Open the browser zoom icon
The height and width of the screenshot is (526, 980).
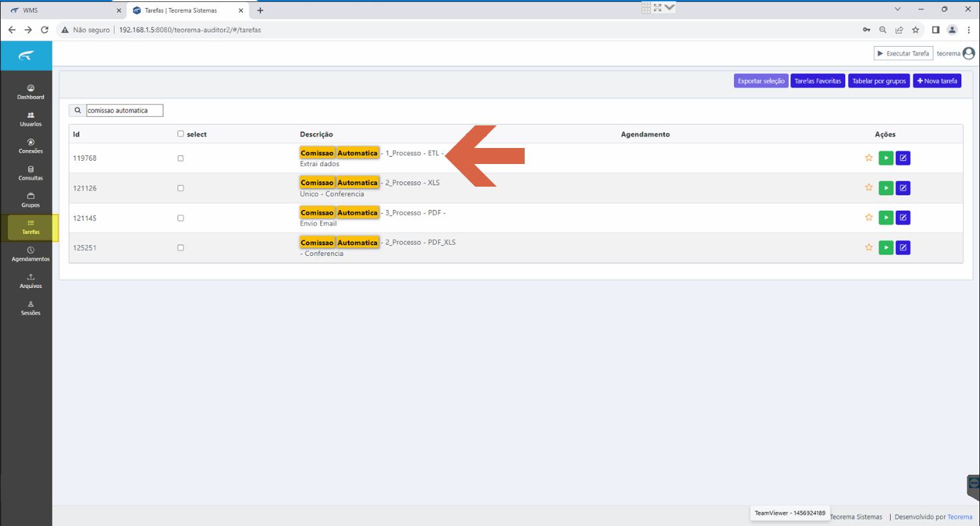(883, 30)
